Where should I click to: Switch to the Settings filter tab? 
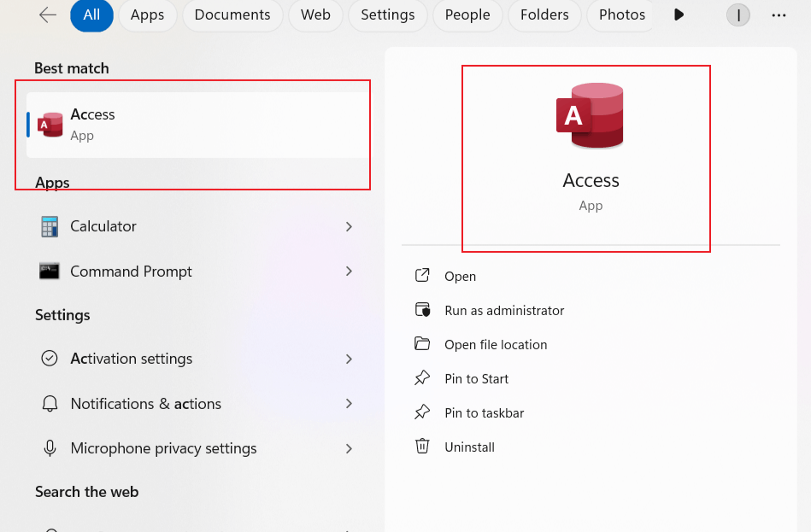pos(387,15)
